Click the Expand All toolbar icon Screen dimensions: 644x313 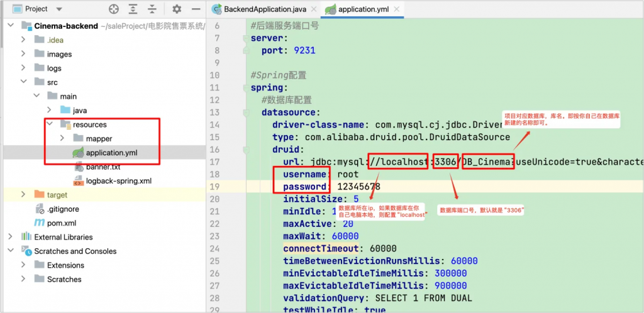[x=134, y=9]
